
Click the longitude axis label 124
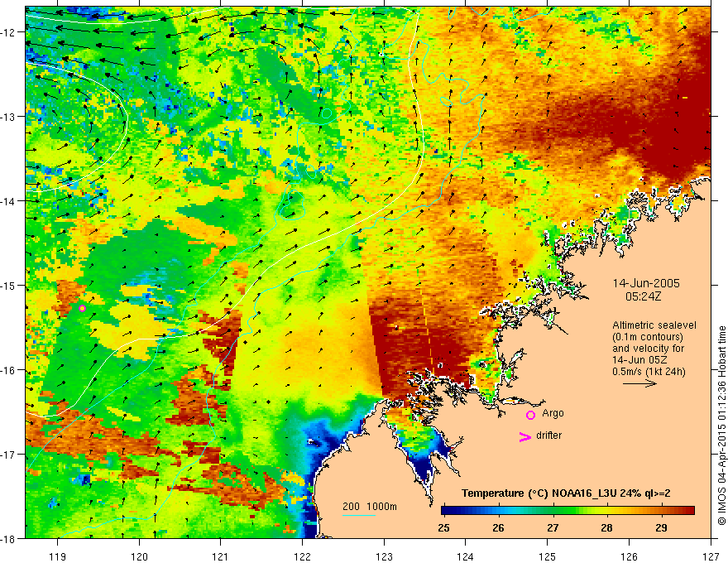(x=466, y=556)
